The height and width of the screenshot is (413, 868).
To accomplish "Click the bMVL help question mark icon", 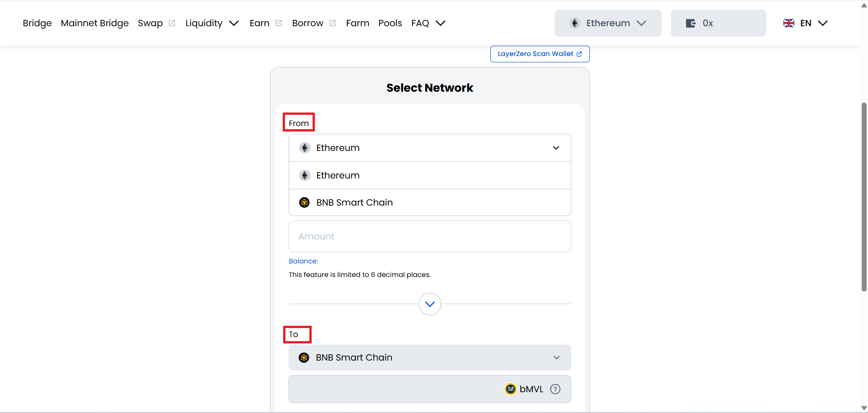I will click(x=555, y=389).
